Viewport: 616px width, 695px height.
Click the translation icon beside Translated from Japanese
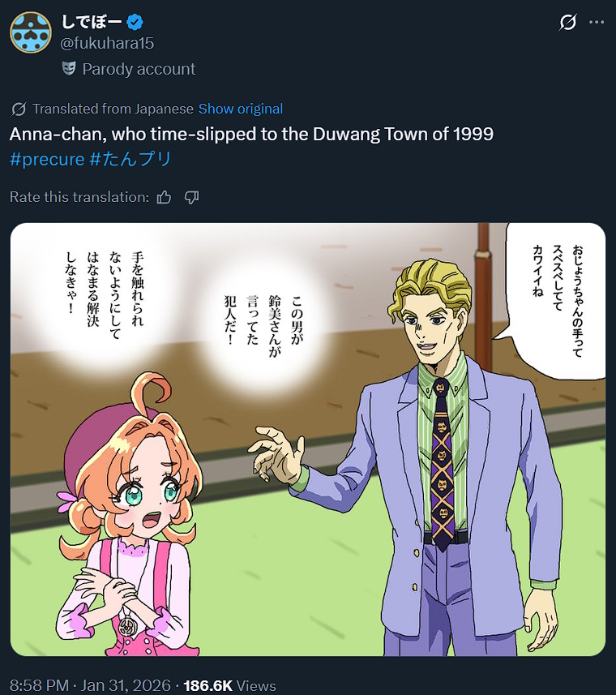coord(19,109)
